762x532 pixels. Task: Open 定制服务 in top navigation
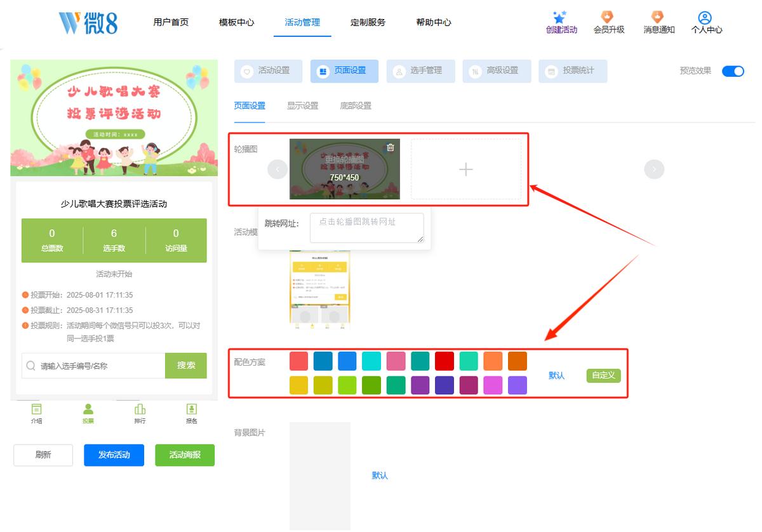[368, 22]
